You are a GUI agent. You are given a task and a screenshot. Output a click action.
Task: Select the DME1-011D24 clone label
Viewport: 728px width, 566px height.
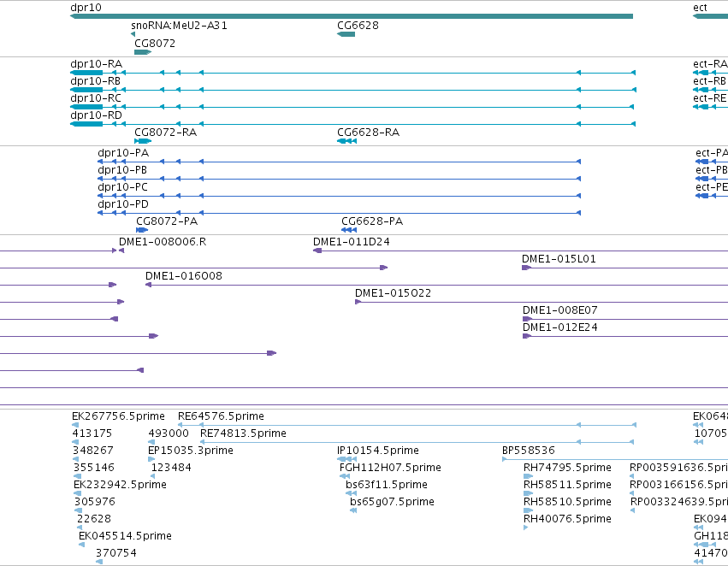(x=352, y=242)
